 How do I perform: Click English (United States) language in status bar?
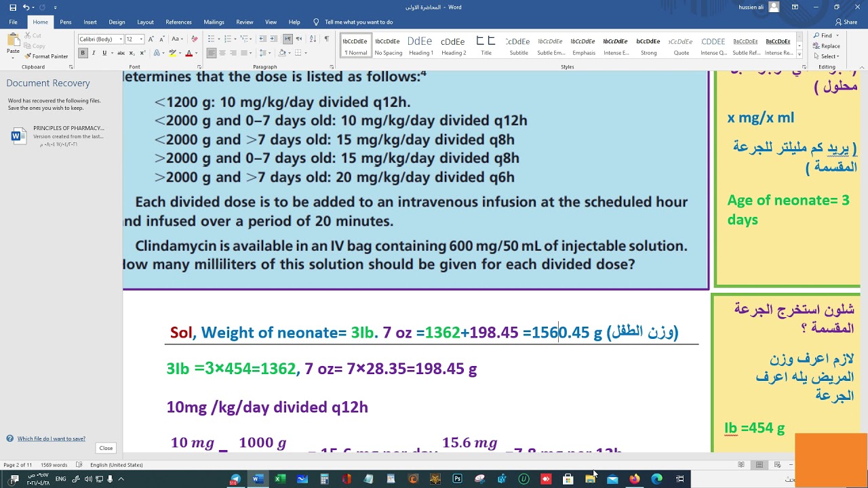tap(117, 465)
